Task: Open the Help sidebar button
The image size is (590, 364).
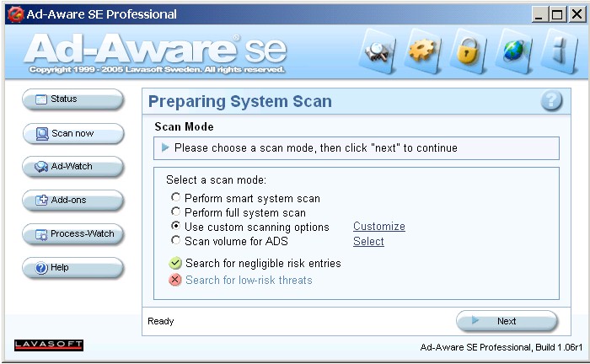Action: tap(73, 268)
